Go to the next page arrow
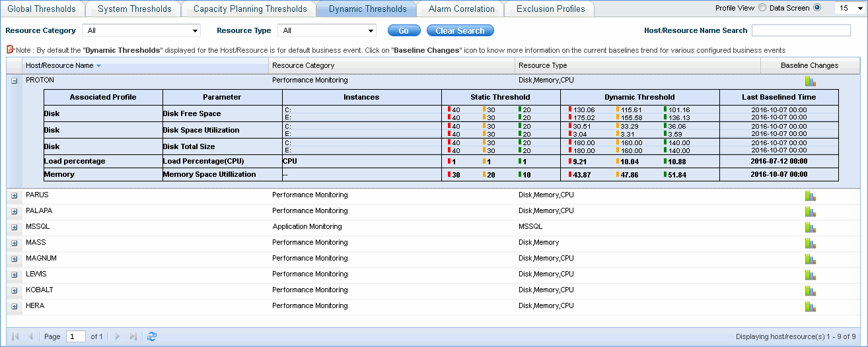Screen dimensions: 868x347 (118, 336)
